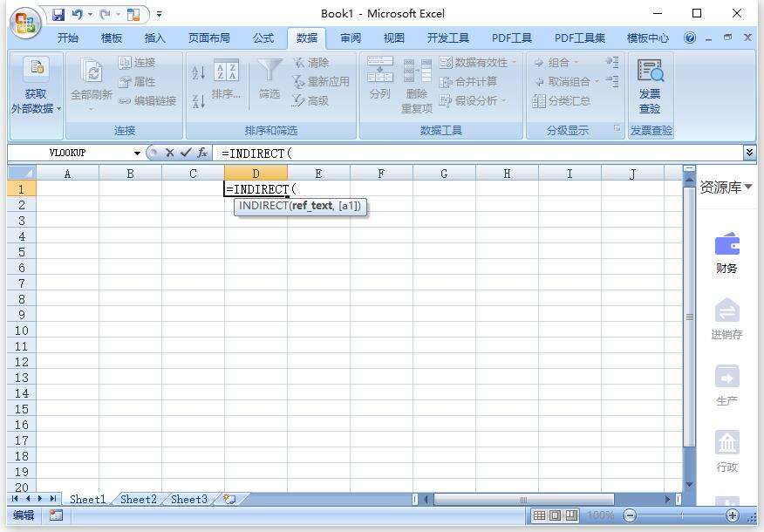Confirm formula with checkmark button

pyautogui.click(x=186, y=153)
